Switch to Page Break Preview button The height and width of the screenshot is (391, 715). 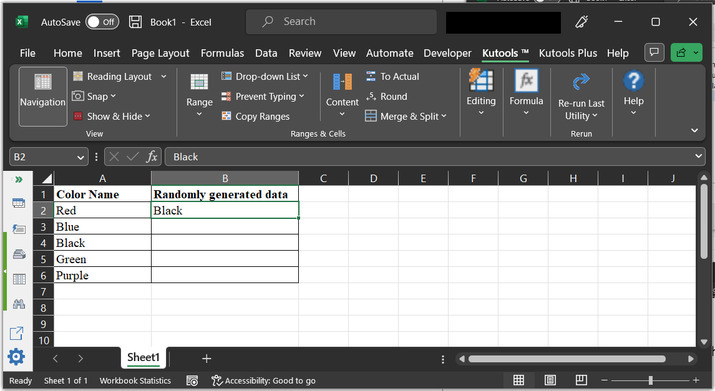pyautogui.click(x=581, y=380)
